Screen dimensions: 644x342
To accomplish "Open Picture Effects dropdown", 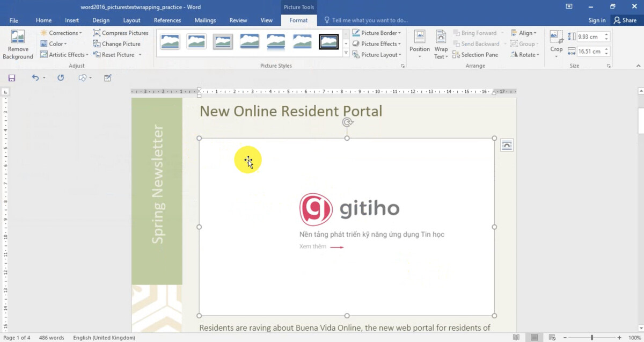I will pos(377,44).
